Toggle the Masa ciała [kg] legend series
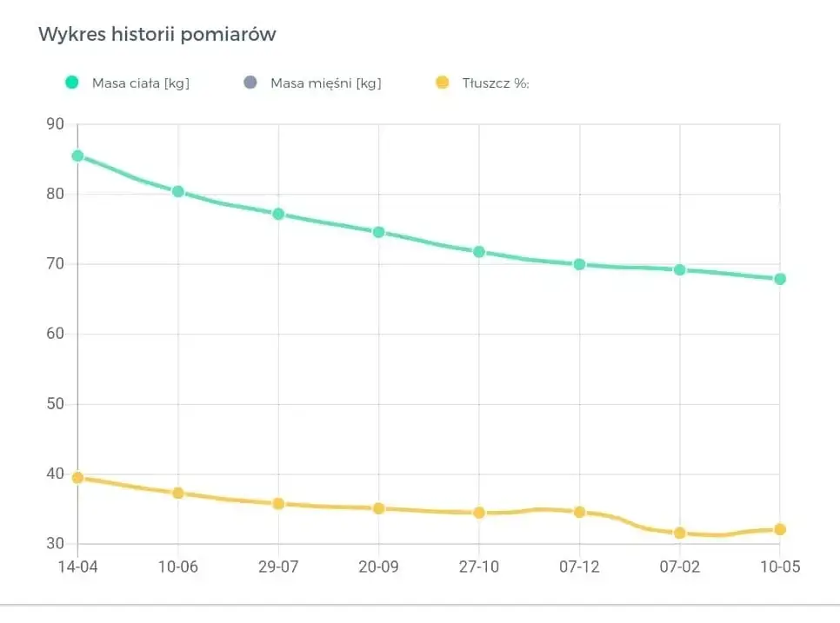Viewport: 840px width, 623px height. (140, 83)
